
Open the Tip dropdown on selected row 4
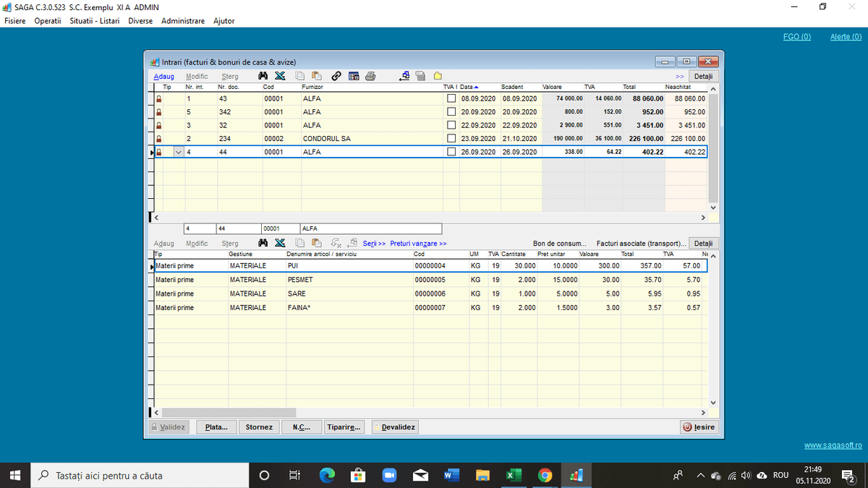[x=179, y=153]
